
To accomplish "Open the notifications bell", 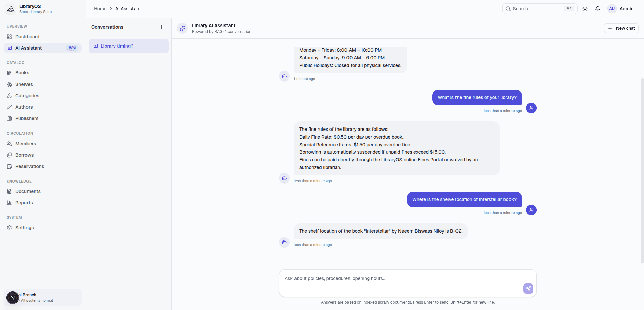I will [x=598, y=9].
